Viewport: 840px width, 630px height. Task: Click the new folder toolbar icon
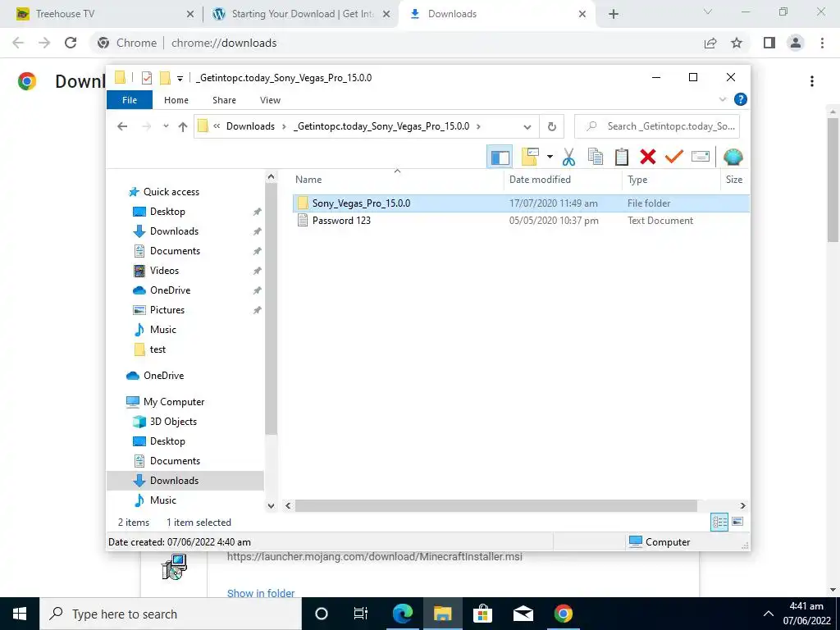[530, 157]
